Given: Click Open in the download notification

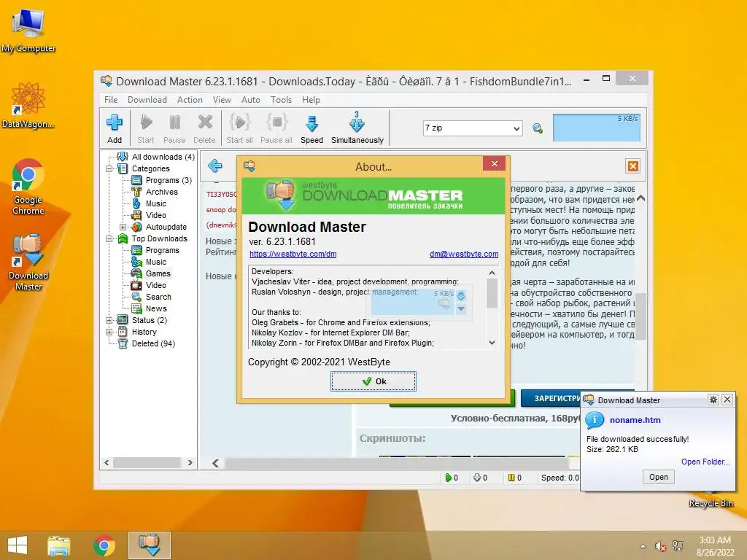Looking at the screenshot, I should point(659,477).
